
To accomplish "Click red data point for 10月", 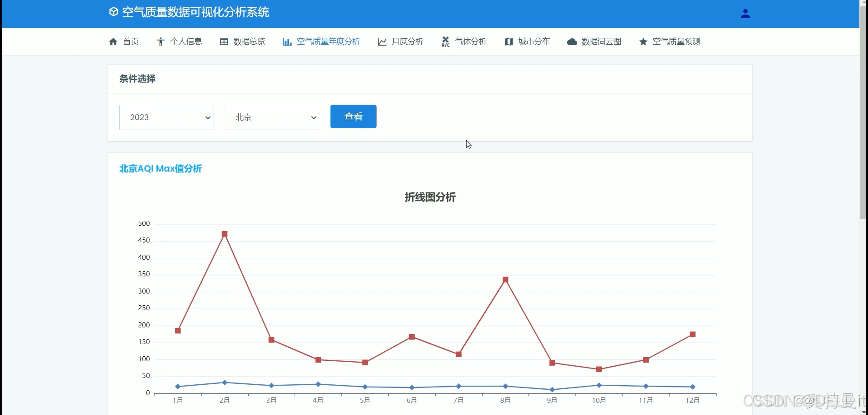I will tap(599, 369).
